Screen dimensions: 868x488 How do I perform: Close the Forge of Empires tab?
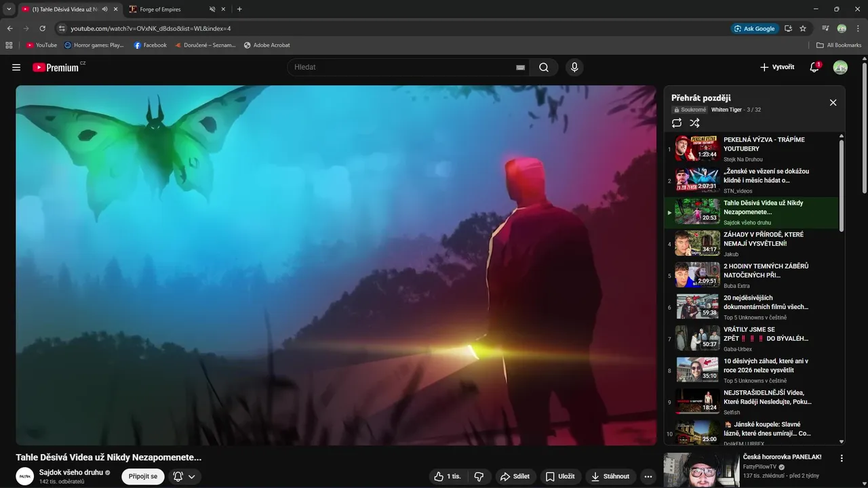point(223,9)
